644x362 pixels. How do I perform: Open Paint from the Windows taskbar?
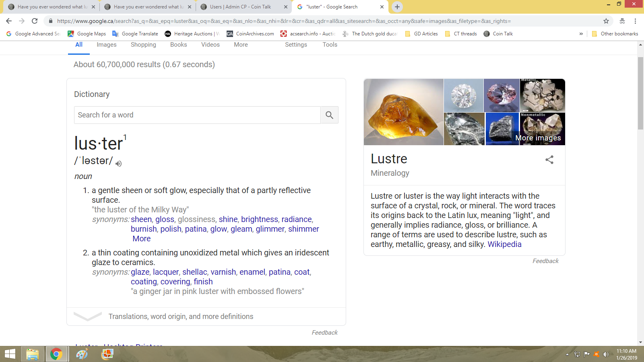tap(82, 354)
